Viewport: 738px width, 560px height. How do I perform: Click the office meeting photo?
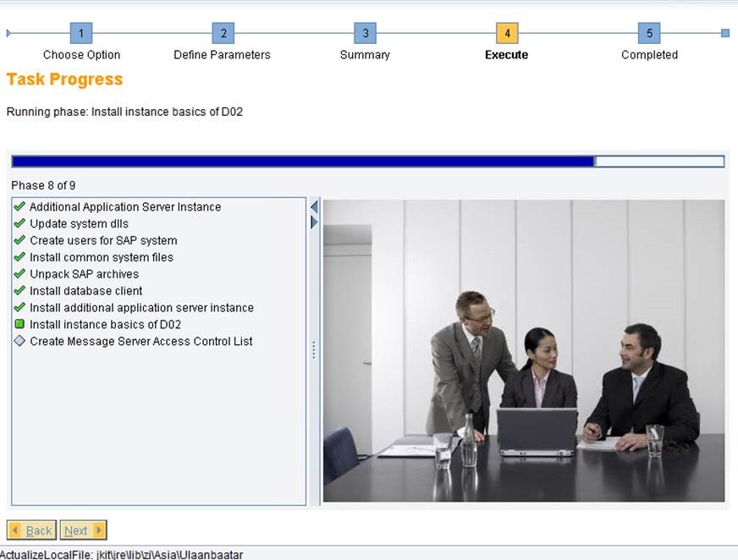524,350
